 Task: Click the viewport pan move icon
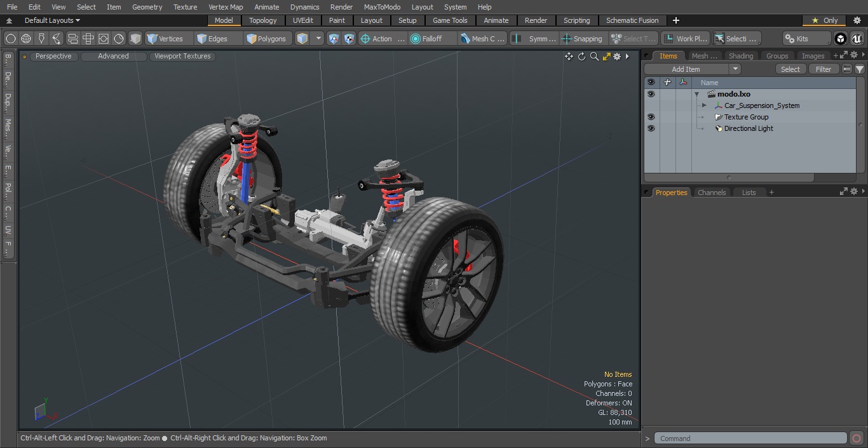pos(569,57)
